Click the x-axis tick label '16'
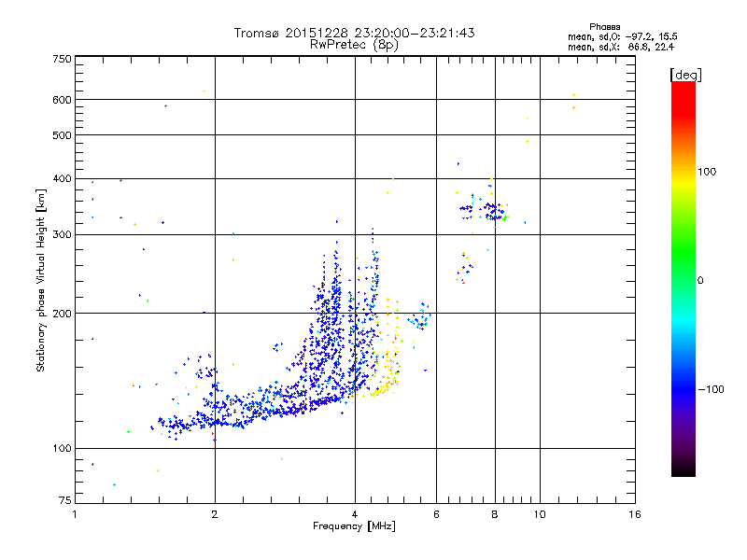The width and height of the screenshot is (747, 560). point(635,514)
